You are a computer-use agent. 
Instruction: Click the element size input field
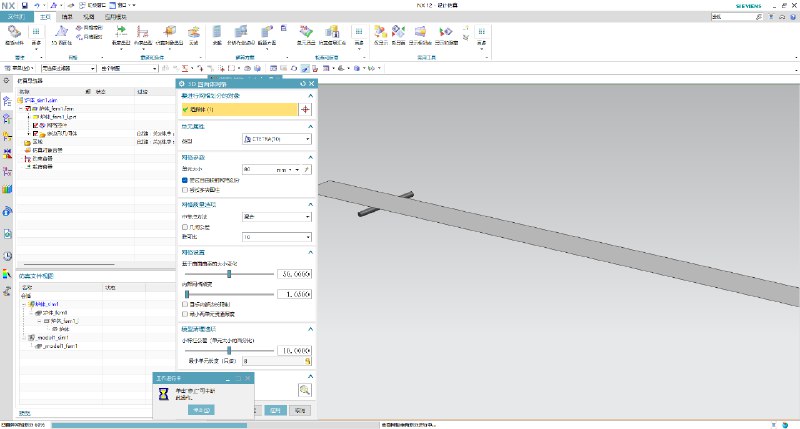pyautogui.click(x=258, y=169)
